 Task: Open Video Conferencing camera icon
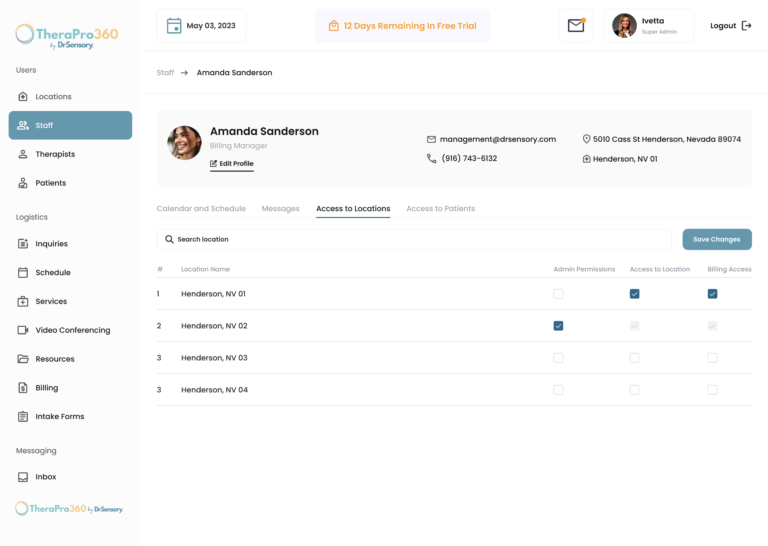click(23, 330)
